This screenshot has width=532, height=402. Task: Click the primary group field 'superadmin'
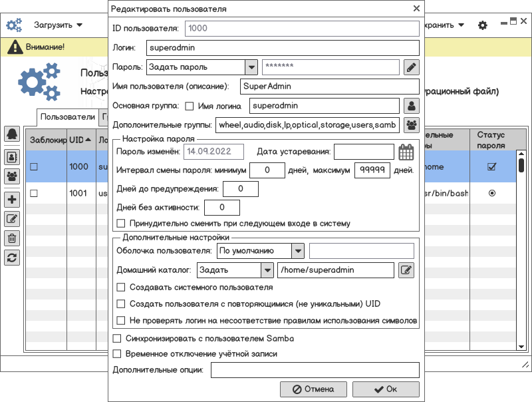[x=324, y=106]
